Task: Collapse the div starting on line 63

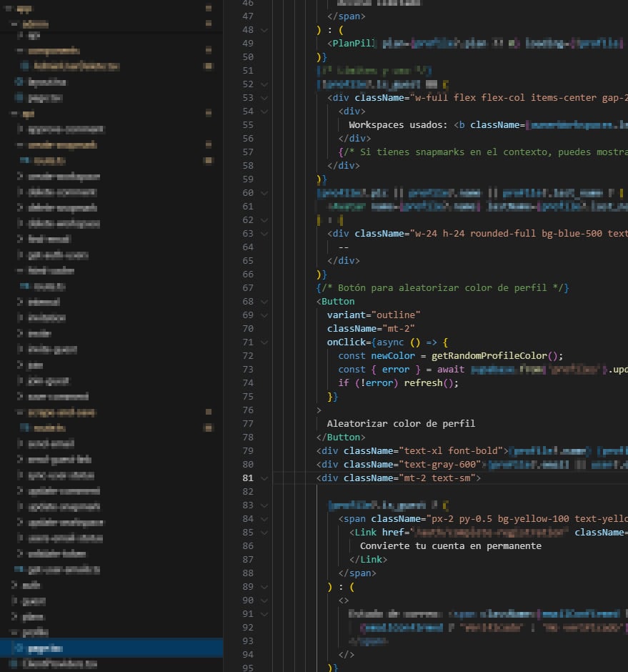Action: (264, 234)
